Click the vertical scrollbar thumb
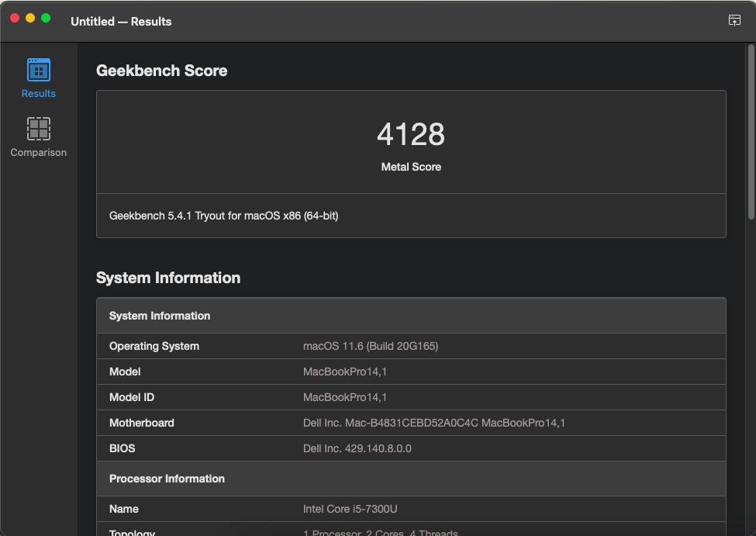This screenshot has height=536, width=756. click(x=751, y=132)
